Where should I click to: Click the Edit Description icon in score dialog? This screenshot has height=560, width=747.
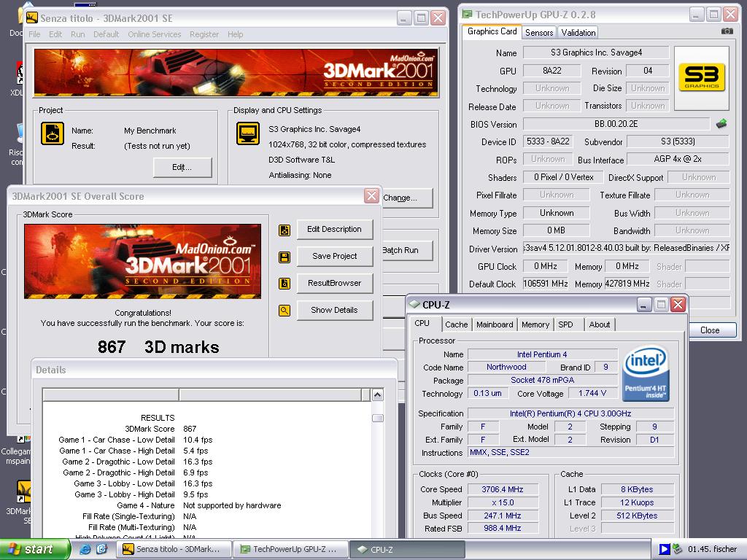285,230
